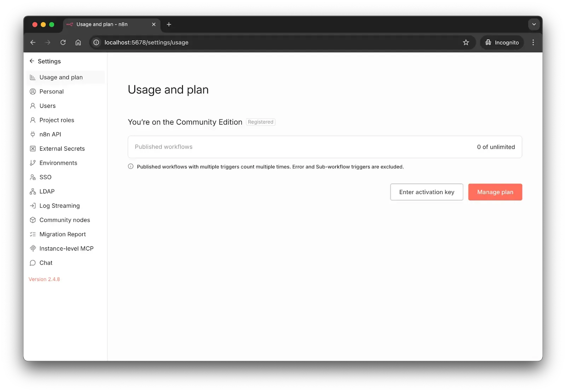Click the External Secrets sidebar icon

33,149
